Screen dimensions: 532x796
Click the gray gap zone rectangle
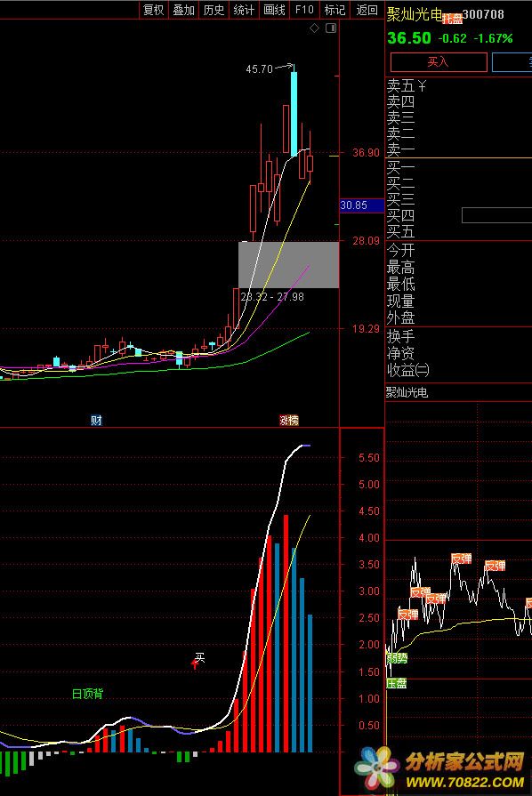coord(288,265)
